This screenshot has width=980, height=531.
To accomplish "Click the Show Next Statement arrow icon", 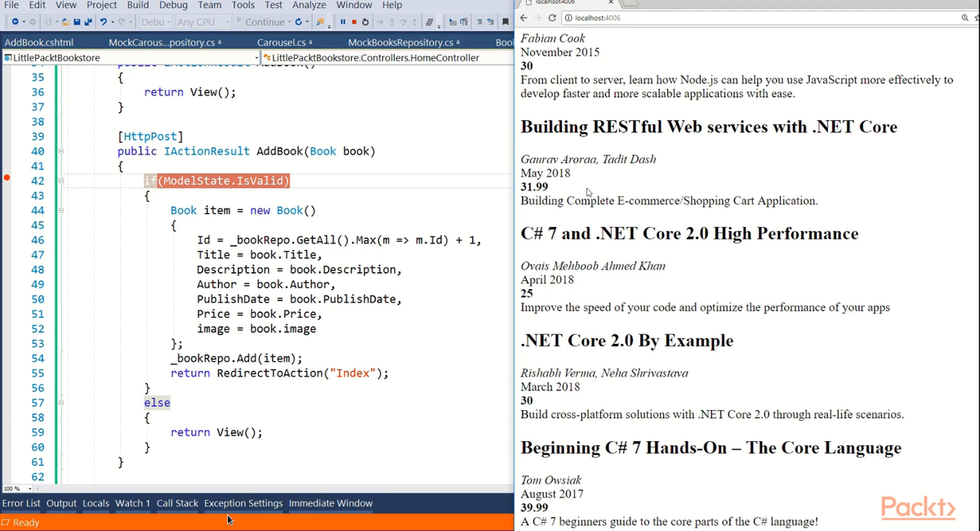I will pyautogui.click(x=380, y=22).
